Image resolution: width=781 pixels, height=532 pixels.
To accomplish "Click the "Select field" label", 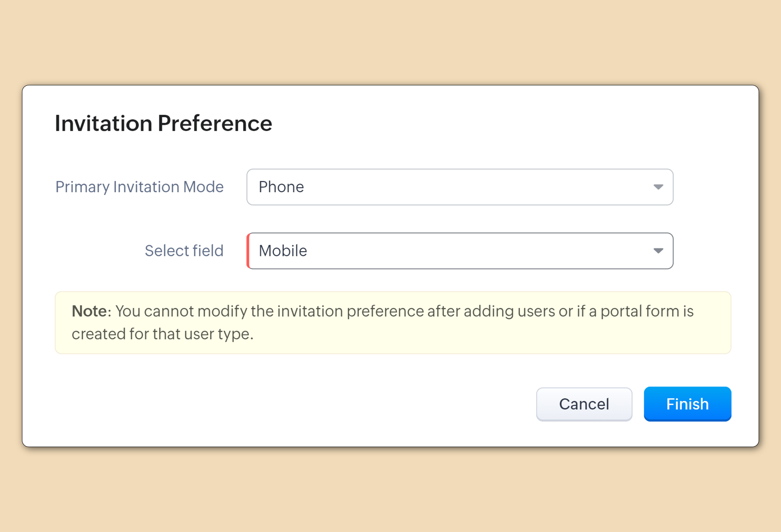I will 184,251.
